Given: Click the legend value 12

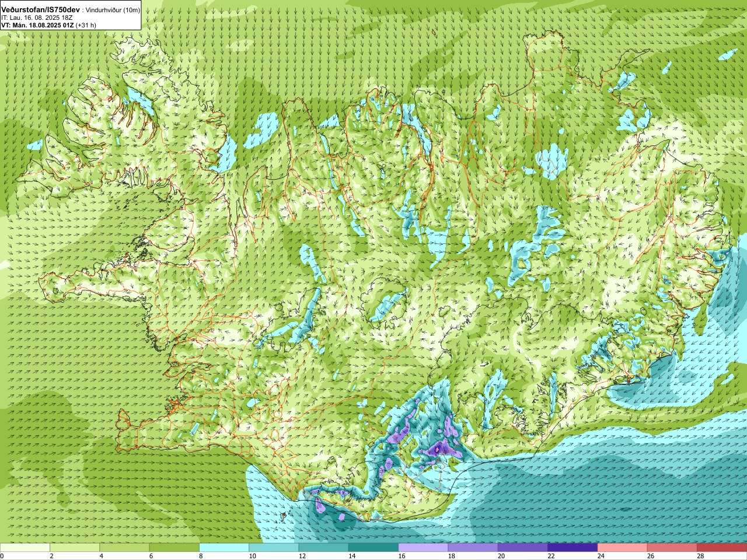Looking at the screenshot, I should click(x=302, y=556).
